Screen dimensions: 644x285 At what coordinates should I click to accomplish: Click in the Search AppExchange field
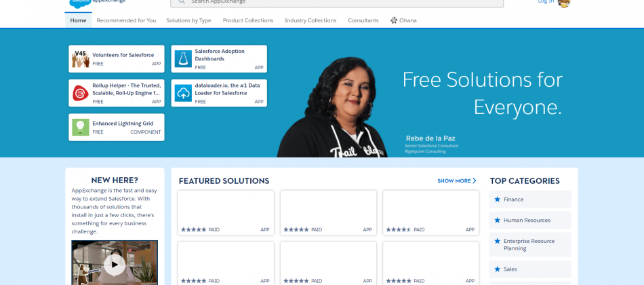tap(337, 3)
